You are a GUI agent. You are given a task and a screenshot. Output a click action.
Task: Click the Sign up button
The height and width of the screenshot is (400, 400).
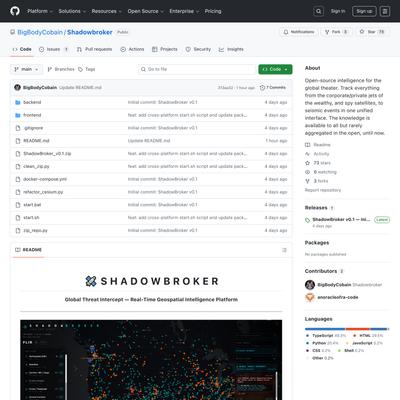click(364, 11)
